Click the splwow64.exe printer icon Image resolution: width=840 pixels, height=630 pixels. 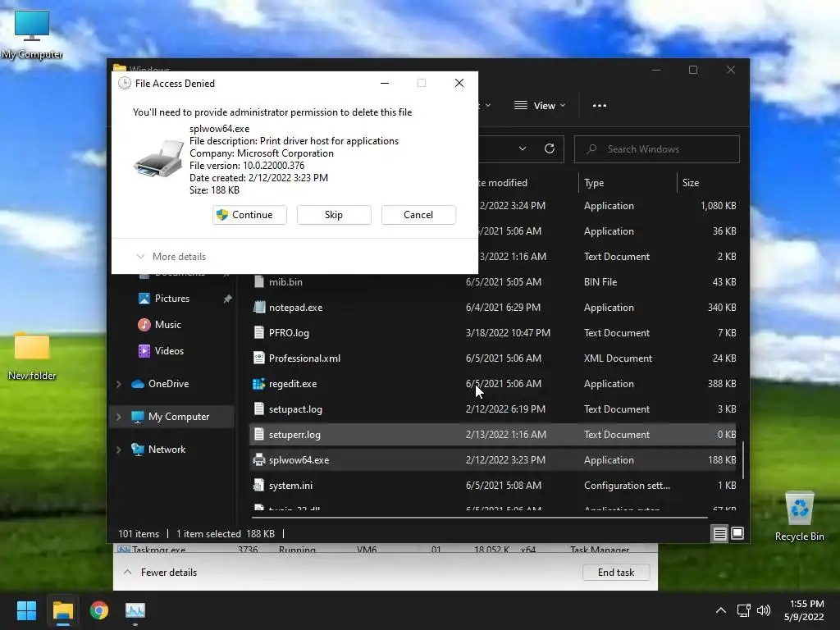click(259, 460)
